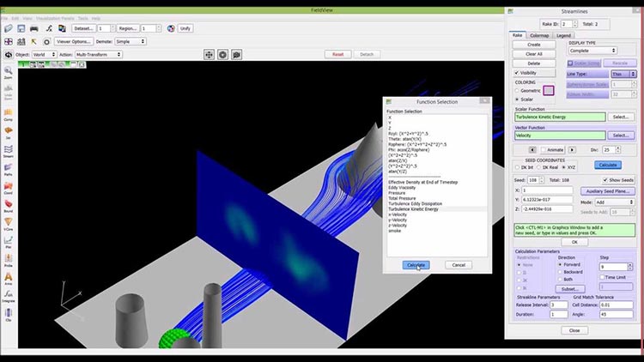Open the Iso surface panel in the sidebar
The height and width of the screenshot is (362, 644).
click(x=9, y=133)
